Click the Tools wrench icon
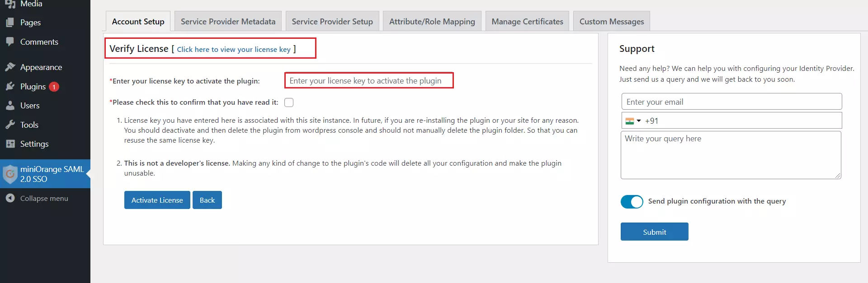Screen dimensions: 868x283 [x=10, y=125]
